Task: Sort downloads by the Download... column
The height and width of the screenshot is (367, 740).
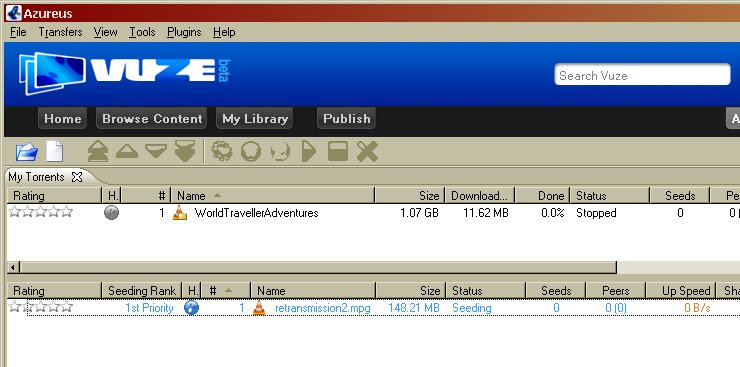Action: (x=479, y=195)
